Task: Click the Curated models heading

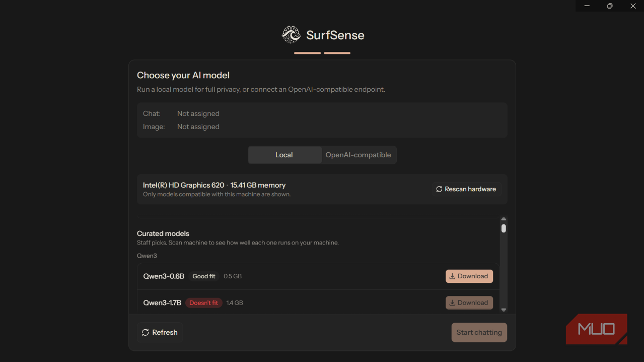Action: pos(163,233)
